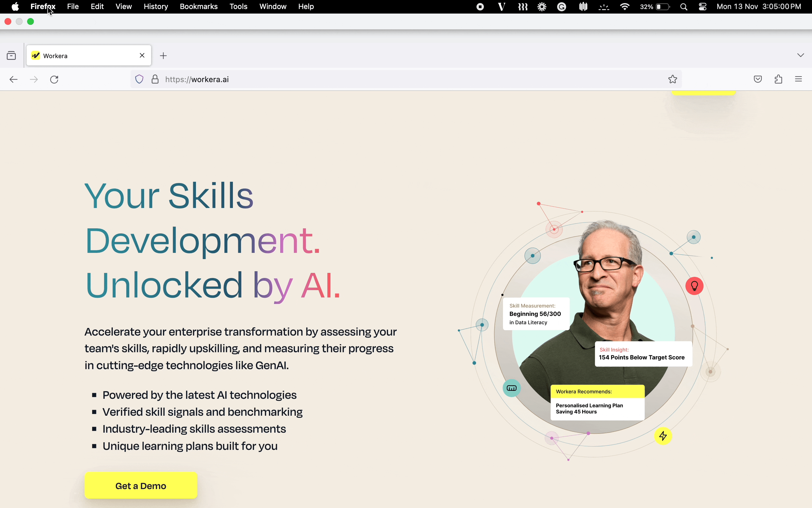Reload the current page
This screenshot has height=508, width=812.
54,79
